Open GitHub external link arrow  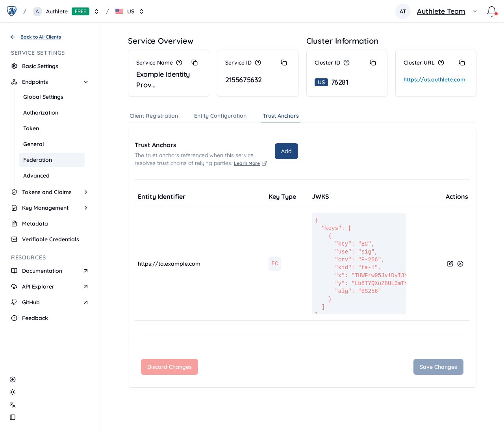(86, 302)
